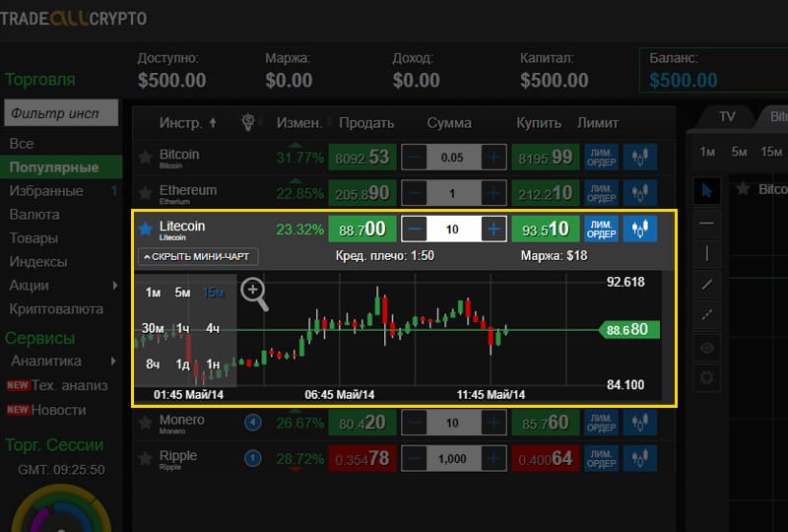Edit Litecoin amount field value 10
This screenshot has width=788, height=532.
click(453, 230)
